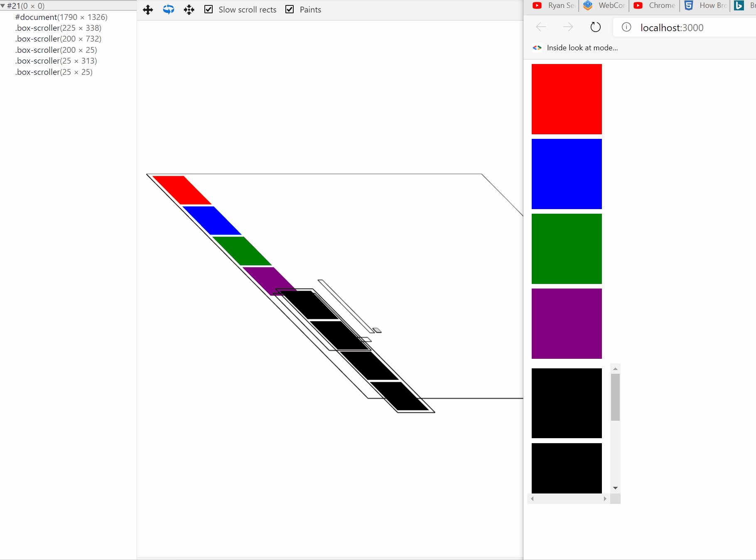
Task: Click the HTML5 icon on the How Bro tab
Action: [x=689, y=5]
